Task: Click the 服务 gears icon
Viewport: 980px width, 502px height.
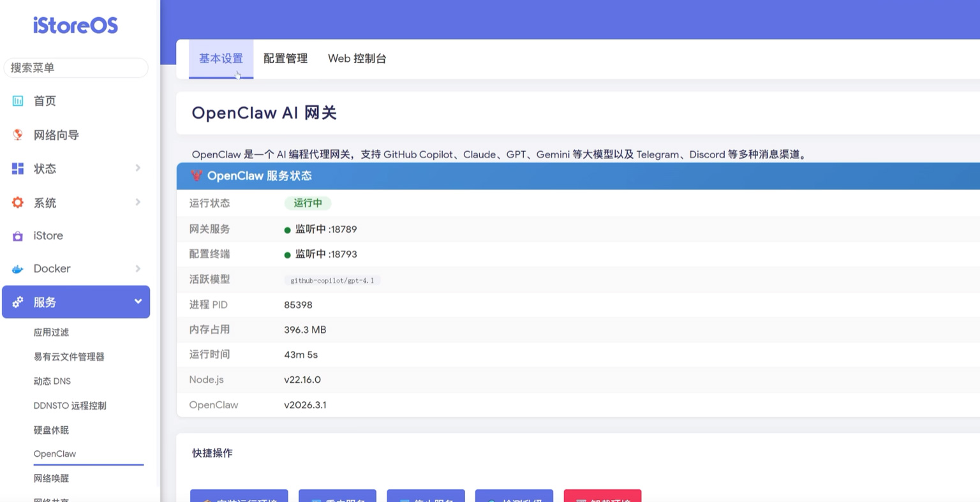Action: click(x=18, y=302)
